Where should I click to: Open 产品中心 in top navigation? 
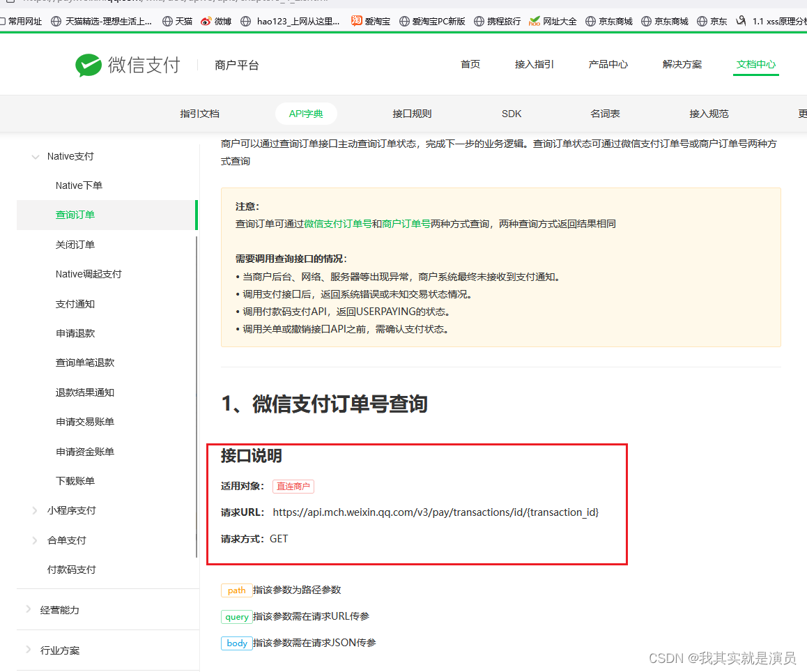tap(608, 64)
